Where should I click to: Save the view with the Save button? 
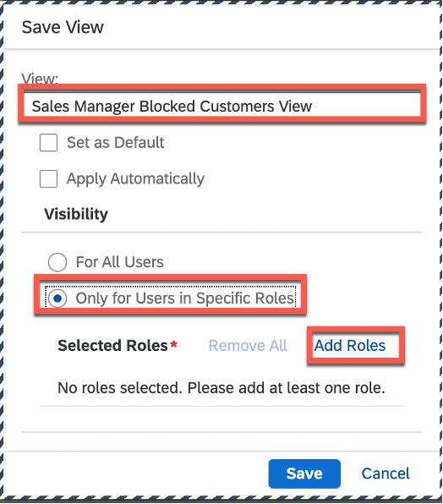[304, 474]
